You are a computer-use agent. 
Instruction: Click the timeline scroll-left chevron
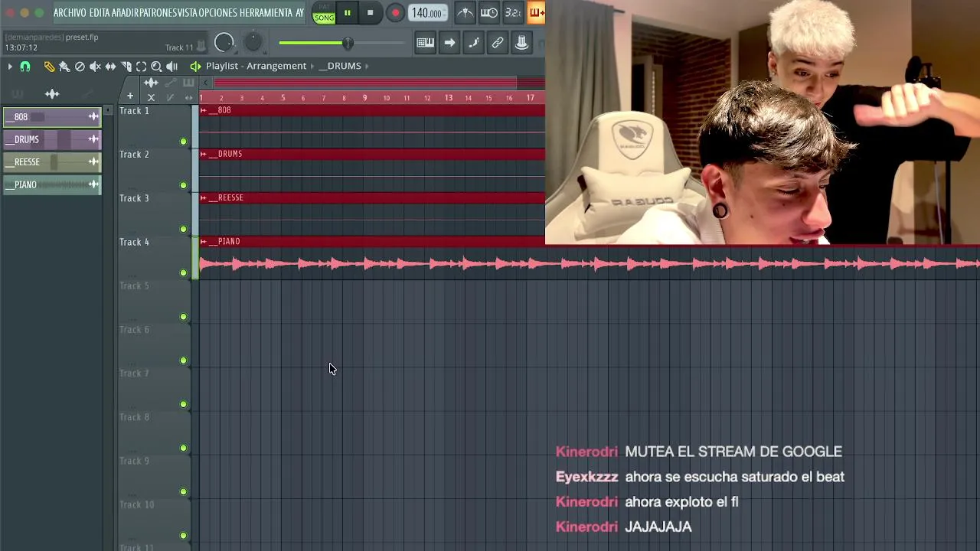tap(205, 83)
